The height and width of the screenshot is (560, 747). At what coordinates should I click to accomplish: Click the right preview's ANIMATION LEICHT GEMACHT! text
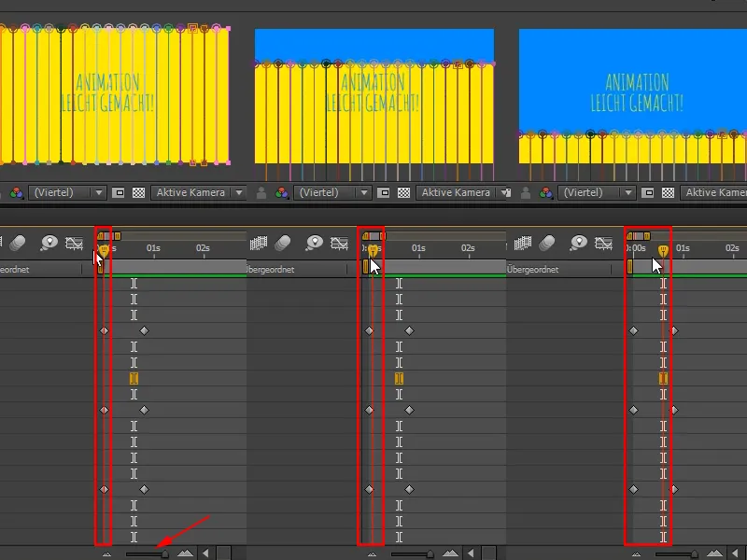tap(637, 92)
